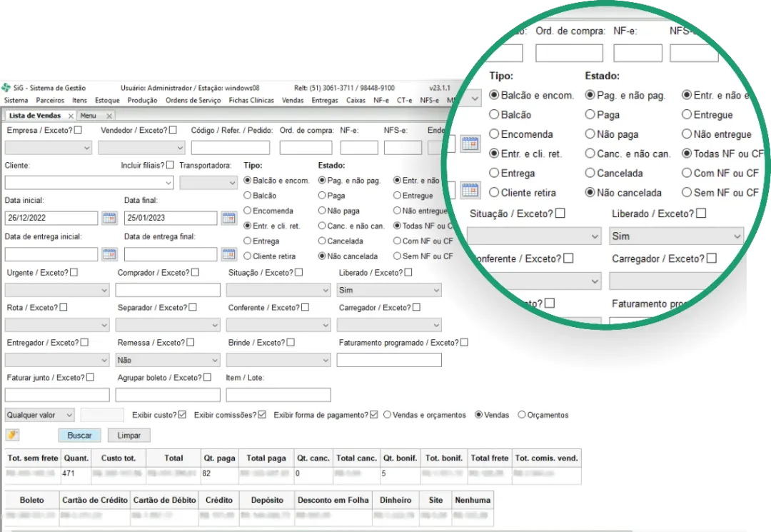
Task: Open the Parceiros menu
Action: click(x=50, y=100)
